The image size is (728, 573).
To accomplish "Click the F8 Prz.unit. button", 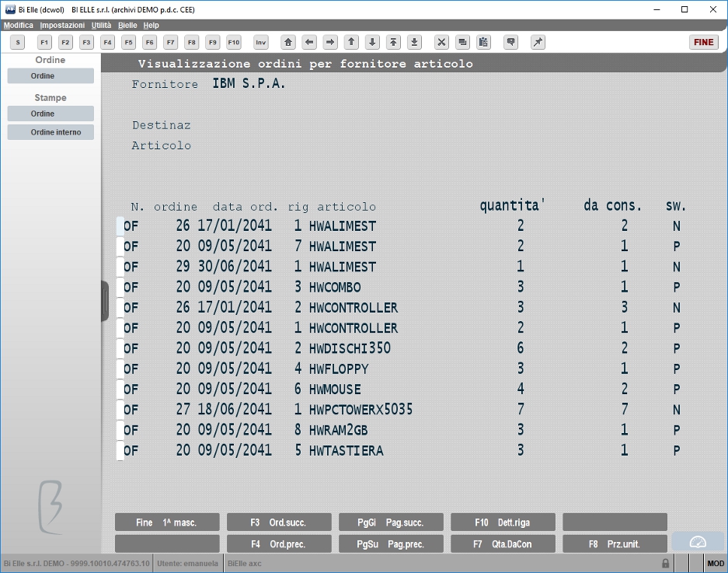I will (x=615, y=543).
